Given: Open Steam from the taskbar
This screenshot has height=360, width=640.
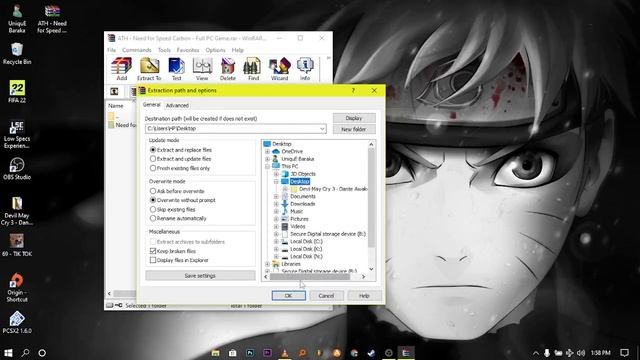Looking at the screenshot, I should (371, 353).
